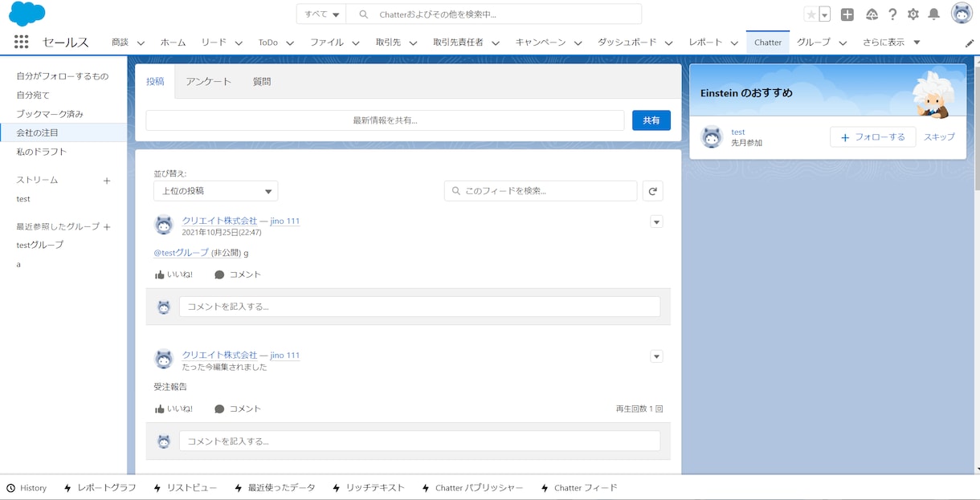This screenshot has width=980, height=500.
Task: Open リッチテキスト utility item
Action: (368, 488)
